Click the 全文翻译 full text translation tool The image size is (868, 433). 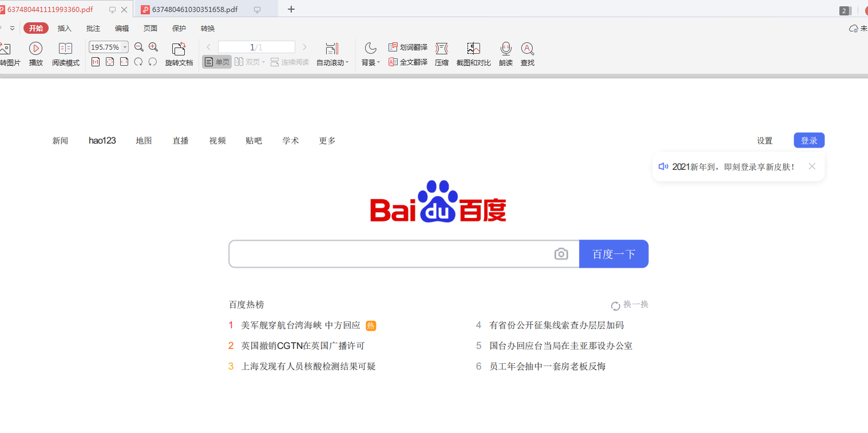tap(408, 62)
